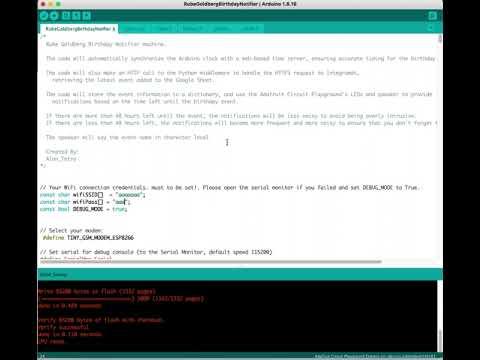
Task: Click the "Verify successful" console line
Action: click(x=63, y=327)
